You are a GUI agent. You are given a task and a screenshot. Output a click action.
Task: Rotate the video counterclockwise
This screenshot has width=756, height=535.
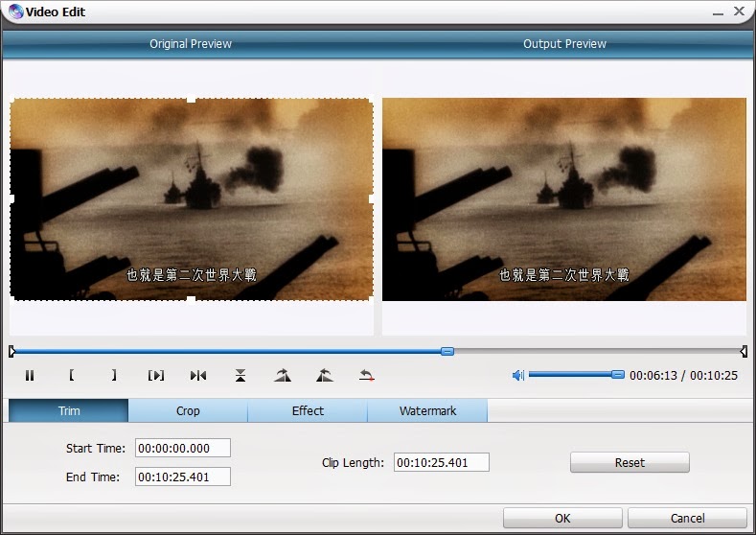(x=325, y=375)
